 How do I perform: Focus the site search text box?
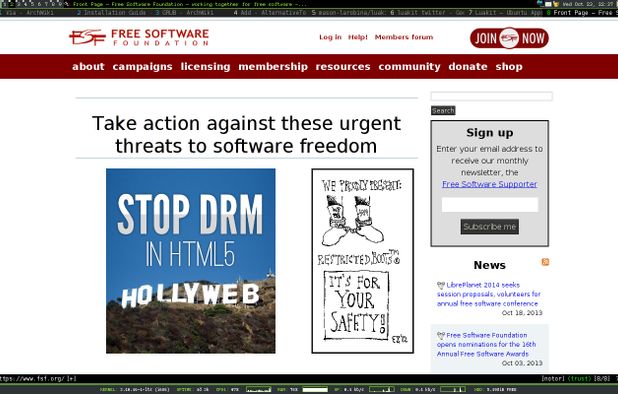click(x=492, y=96)
